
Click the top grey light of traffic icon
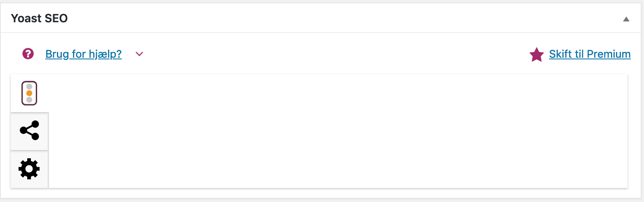[29, 87]
